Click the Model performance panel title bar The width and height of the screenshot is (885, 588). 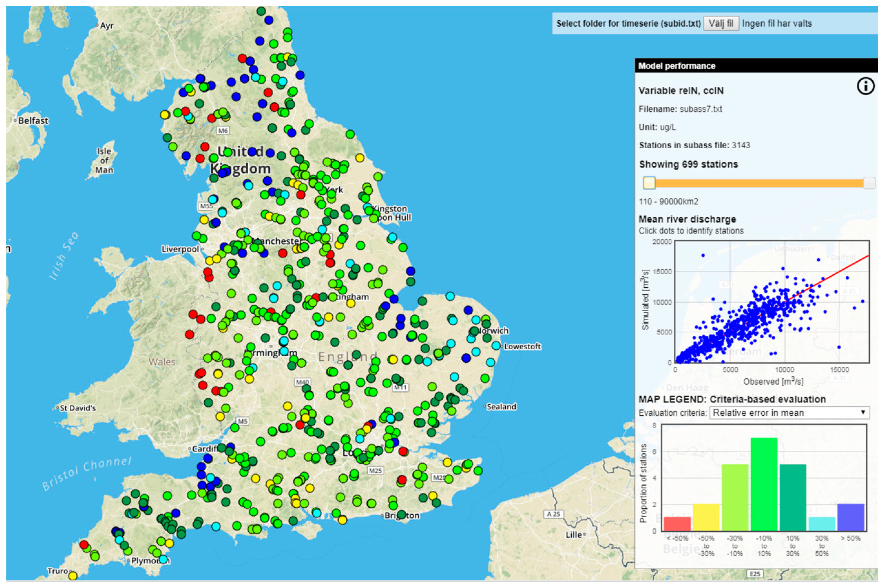(x=756, y=66)
